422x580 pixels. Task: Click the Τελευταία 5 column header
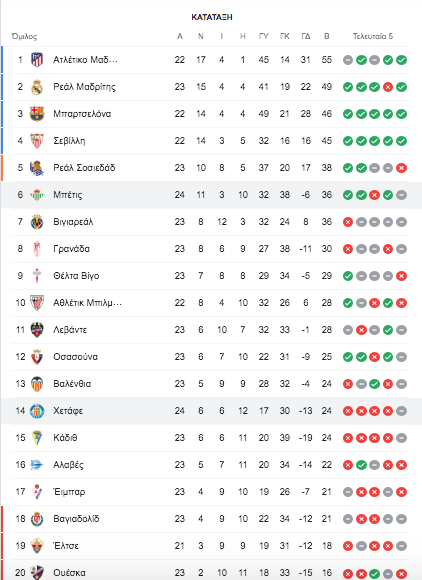[373, 36]
